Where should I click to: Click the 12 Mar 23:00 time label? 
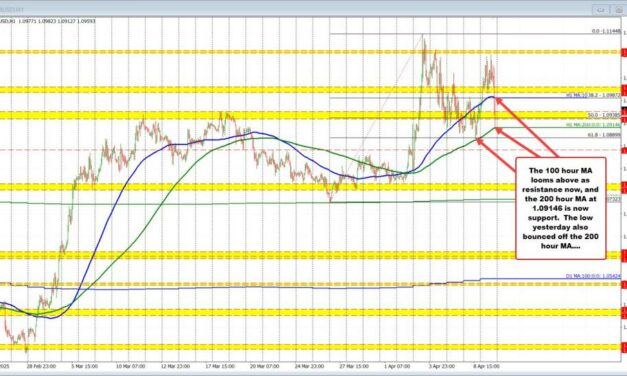(x=175, y=366)
